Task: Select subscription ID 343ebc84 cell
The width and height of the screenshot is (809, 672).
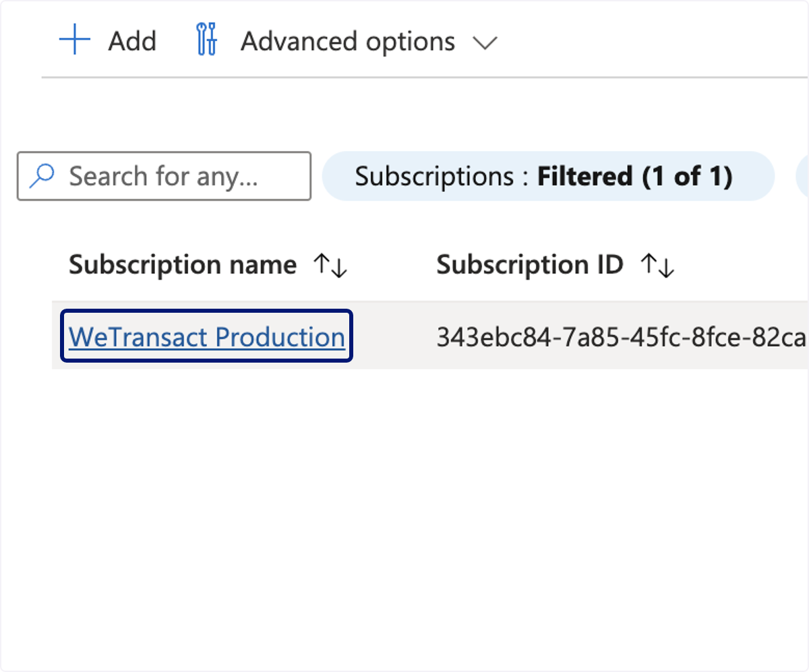Action: point(622,336)
